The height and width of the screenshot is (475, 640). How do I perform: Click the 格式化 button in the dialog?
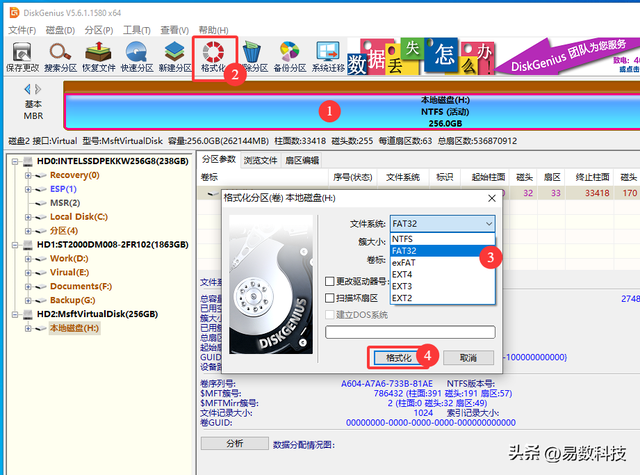(399, 358)
